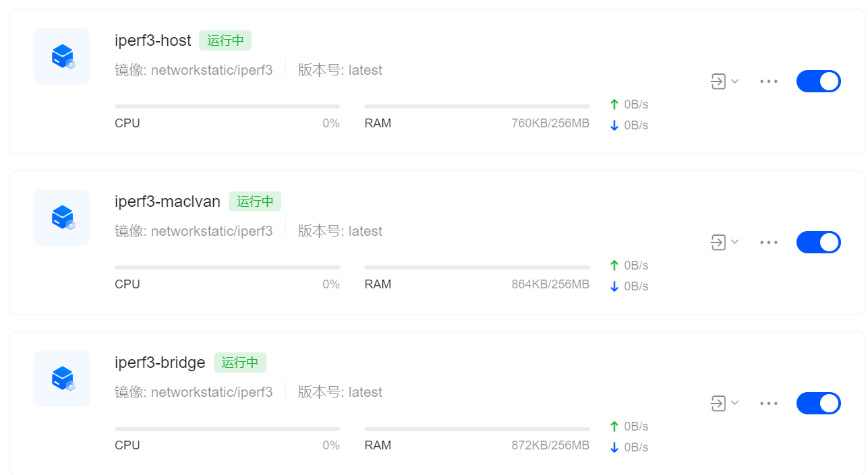This screenshot has height=475, width=868.
Task: Open the three-dot more menu for iperf3-maclvan
Action: coord(769,243)
